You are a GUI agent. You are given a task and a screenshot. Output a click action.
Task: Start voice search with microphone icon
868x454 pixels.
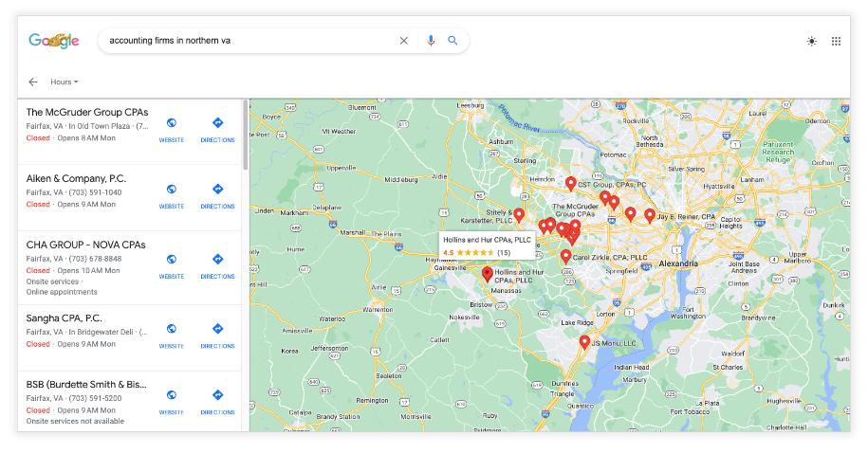tap(430, 41)
